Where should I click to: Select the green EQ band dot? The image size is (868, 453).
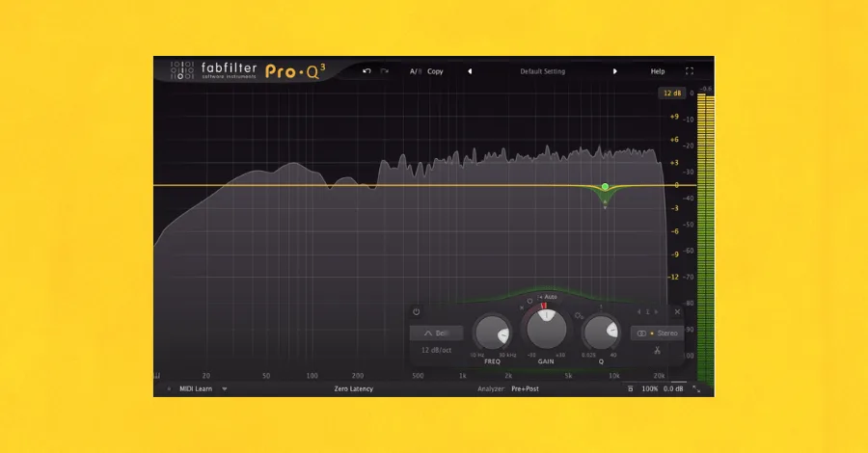[x=605, y=187]
